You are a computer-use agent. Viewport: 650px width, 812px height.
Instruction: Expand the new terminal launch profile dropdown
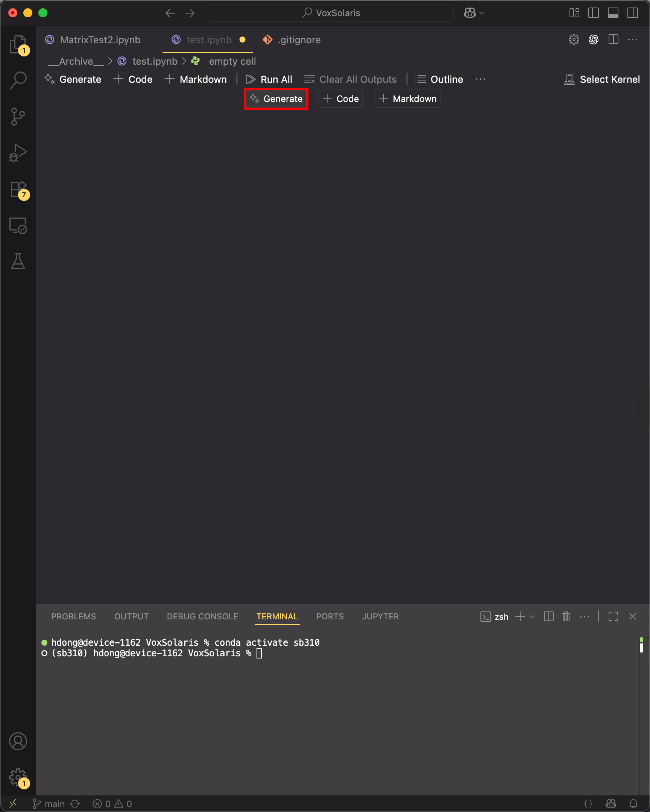[x=532, y=617]
